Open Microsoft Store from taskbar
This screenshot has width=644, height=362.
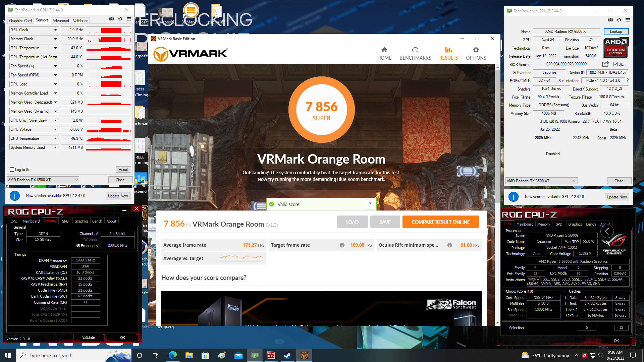[206, 355]
